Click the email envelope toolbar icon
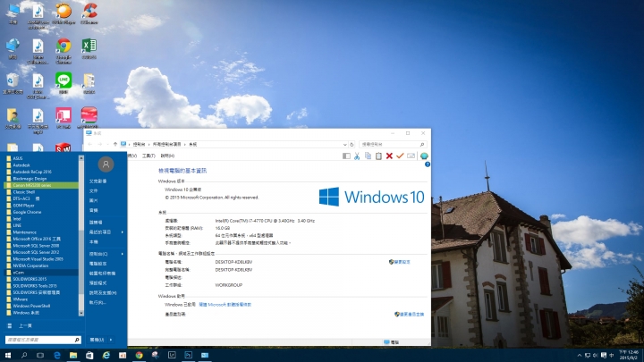Screen dimensions: 644x362 411,156
